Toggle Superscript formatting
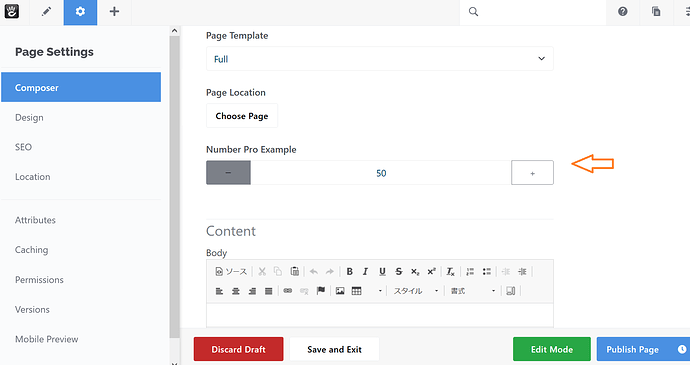The image size is (690, 365). 431,272
